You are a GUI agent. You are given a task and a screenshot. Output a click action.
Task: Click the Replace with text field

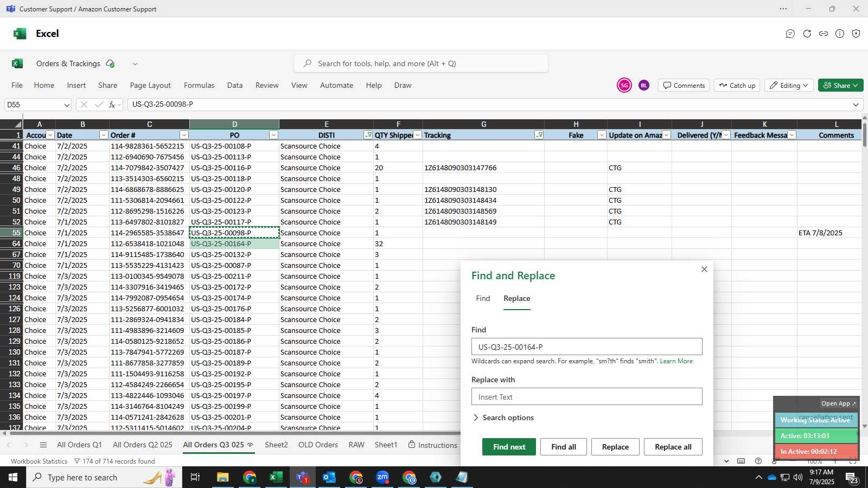click(x=586, y=396)
